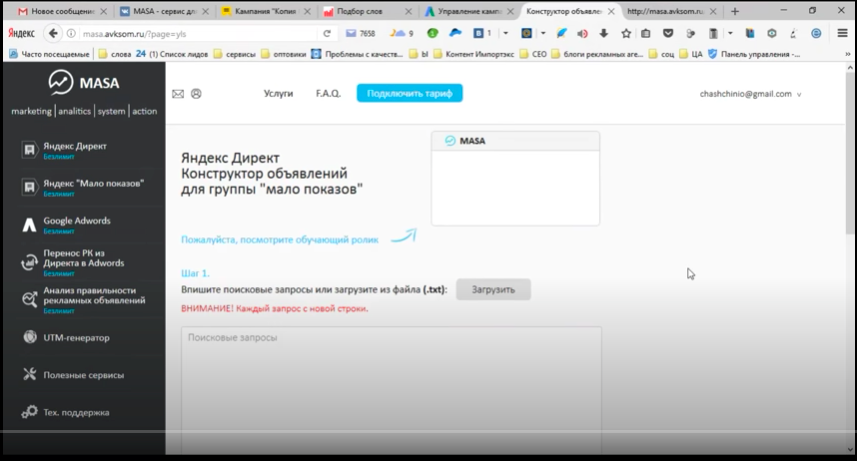This screenshot has height=461, width=857.
Task: Open Анализ правильности рекламных объявлений
Action: click(x=83, y=300)
